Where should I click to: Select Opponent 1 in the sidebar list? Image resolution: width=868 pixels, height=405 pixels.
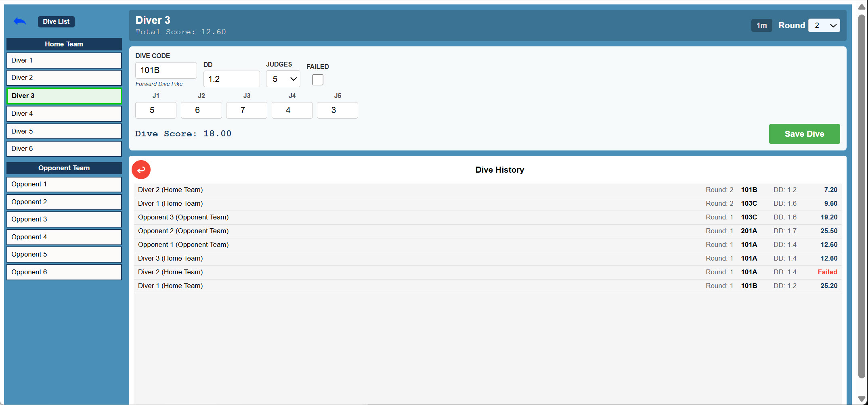click(64, 184)
